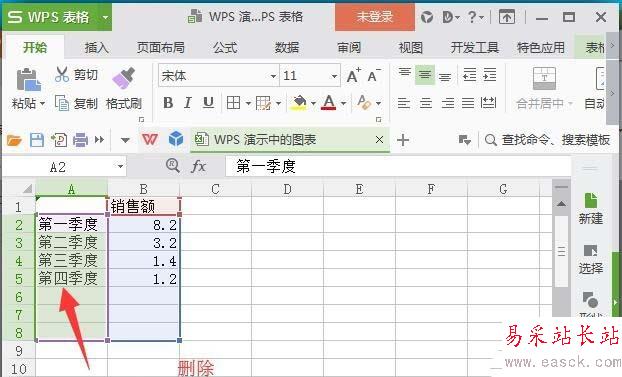Click the Paste clipboard icon
This screenshot has height=377, width=622.
pyautogui.click(x=28, y=80)
